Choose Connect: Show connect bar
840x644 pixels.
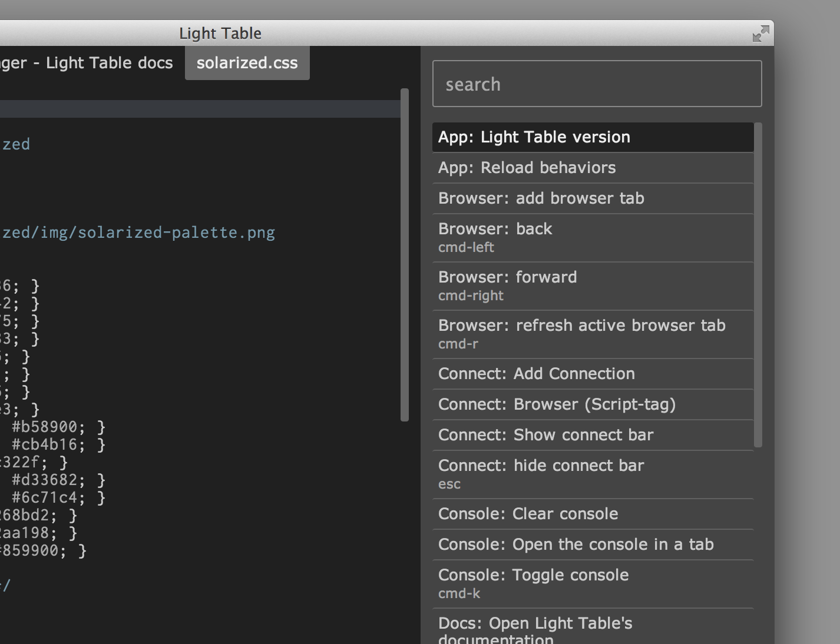pos(593,435)
